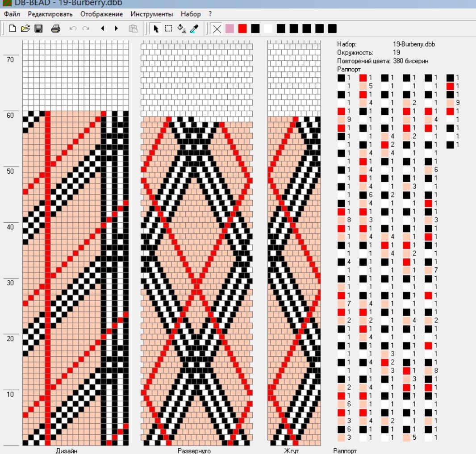Viewport: 476px width, 454px height.
Task: Select the pointer pencil tool
Action: (156, 29)
